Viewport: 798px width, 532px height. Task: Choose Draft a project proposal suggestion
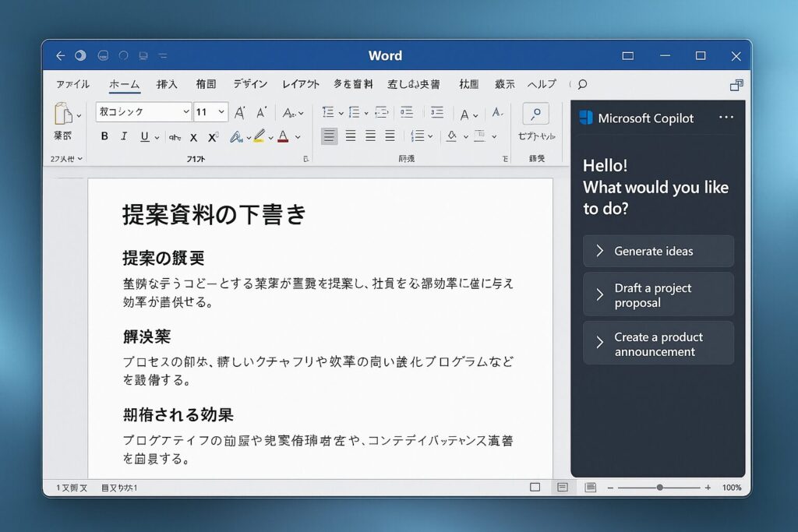pos(658,294)
